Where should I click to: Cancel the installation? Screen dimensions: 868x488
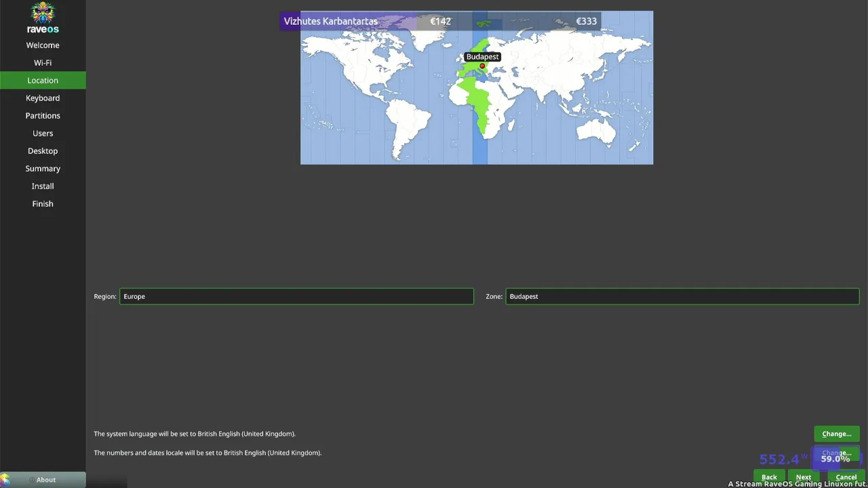846,477
